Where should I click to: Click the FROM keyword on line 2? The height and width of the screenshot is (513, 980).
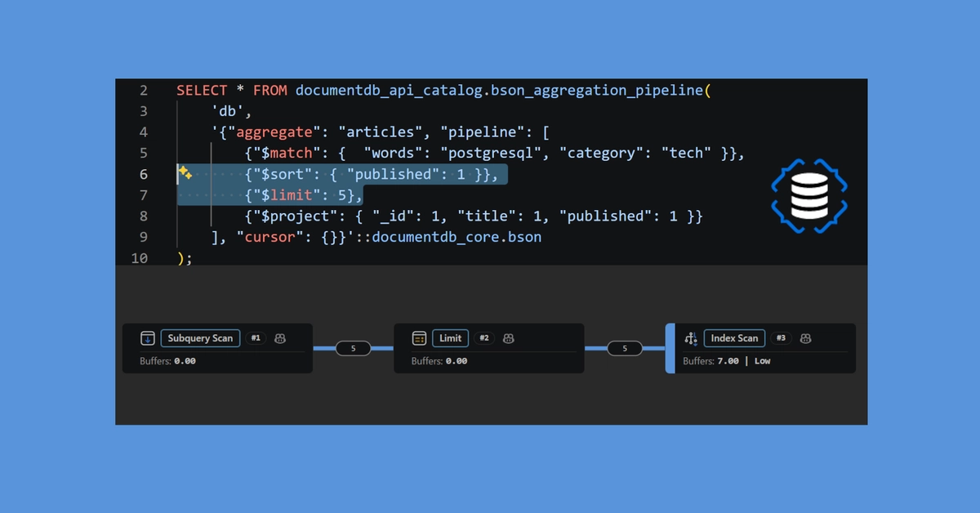pos(270,91)
